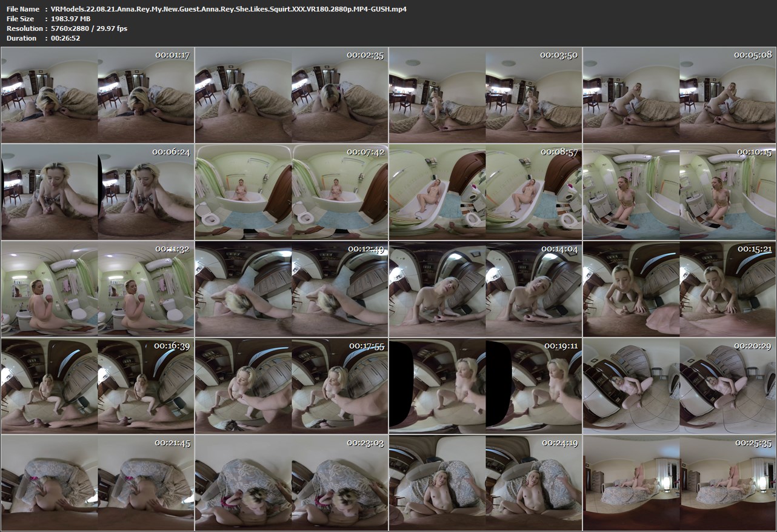The width and height of the screenshot is (777, 532).
Task: Choose the 00:21:45 frame
Action: click(x=98, y=483)
